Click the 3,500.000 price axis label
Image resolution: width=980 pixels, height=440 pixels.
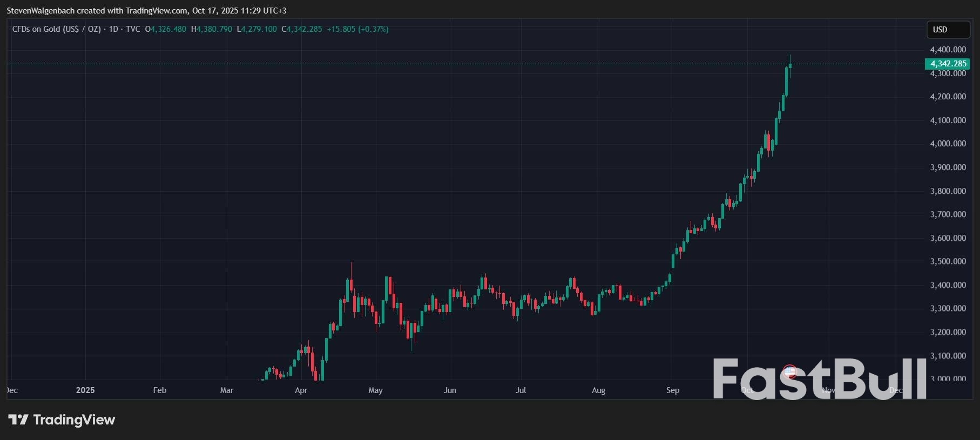coord(948,261)
